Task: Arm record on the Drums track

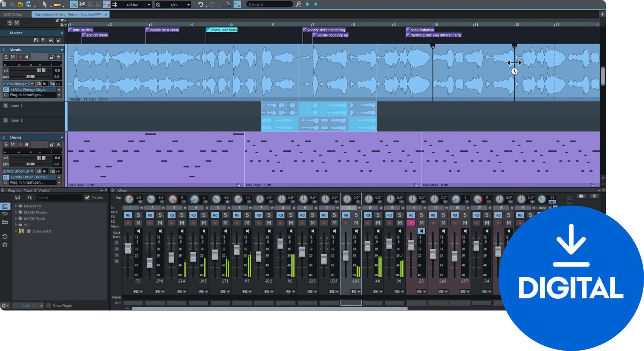Action: [x=20, y=145]
